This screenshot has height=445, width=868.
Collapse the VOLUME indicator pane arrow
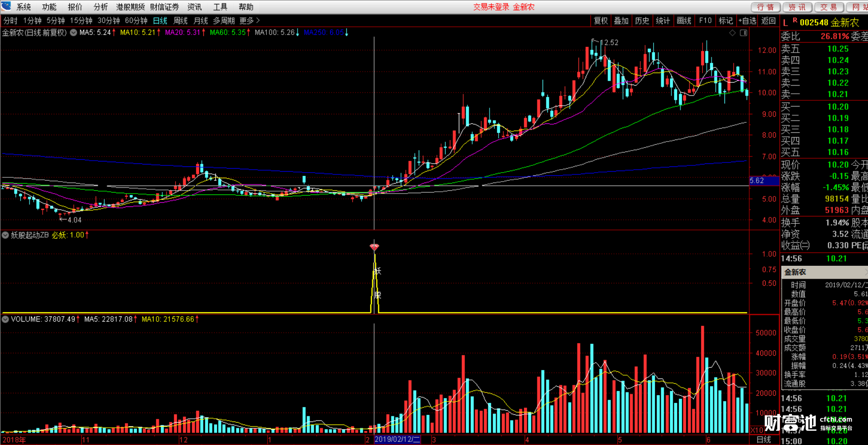click(x=5, y=319)
